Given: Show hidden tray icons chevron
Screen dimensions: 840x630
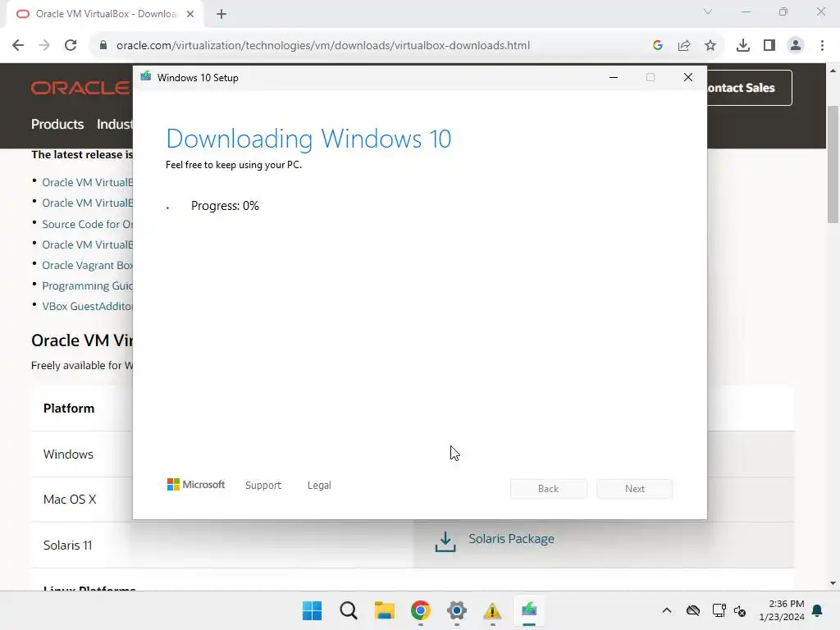Looking at the screenshot, I should [x=666, y=610].
